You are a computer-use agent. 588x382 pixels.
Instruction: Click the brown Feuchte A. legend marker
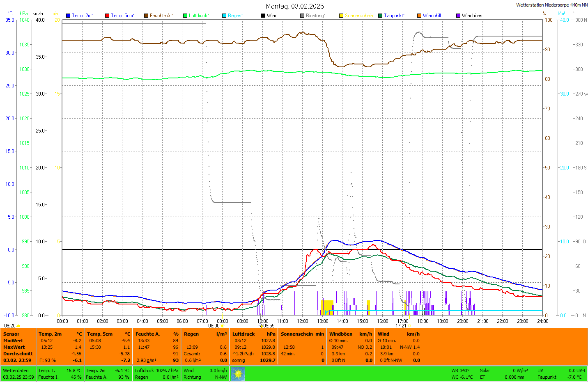[x=146, y=16]
